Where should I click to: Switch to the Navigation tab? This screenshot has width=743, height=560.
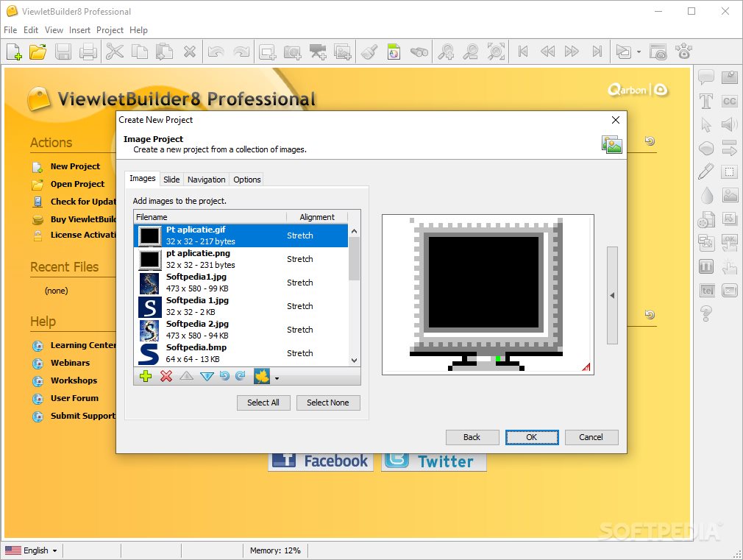[x=206, y=180]
